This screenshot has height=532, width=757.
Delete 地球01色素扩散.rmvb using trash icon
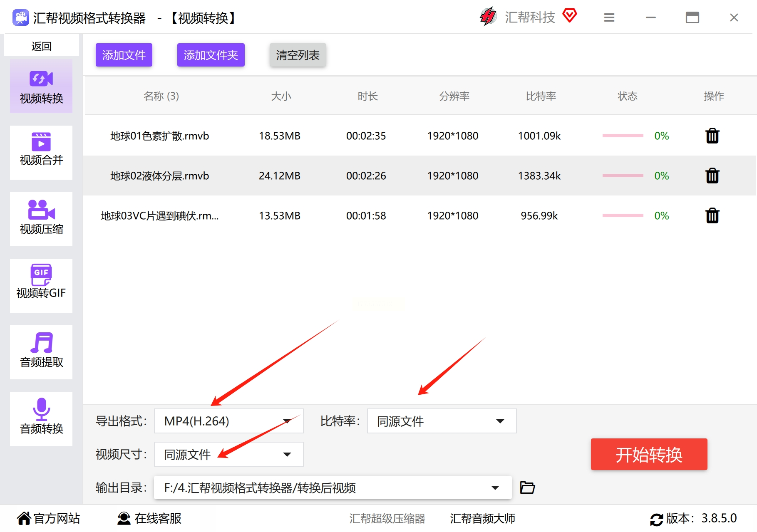point(712,136)
